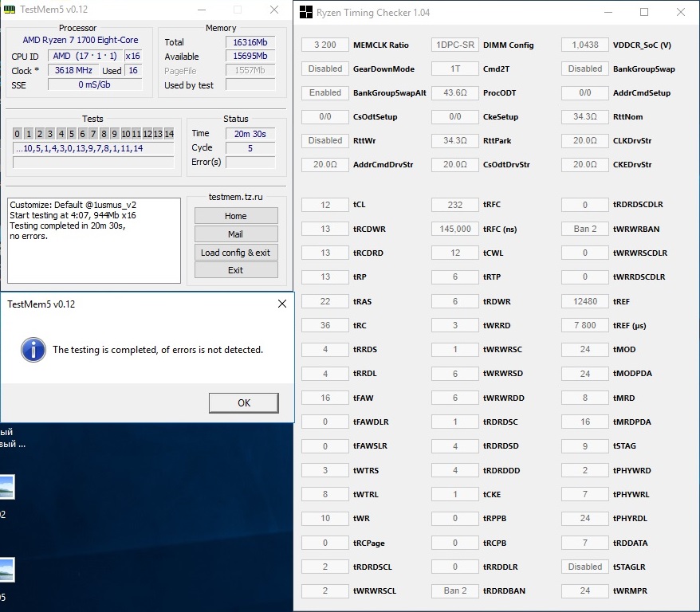
Task: Click the tCL value 12
Action: (325, 205)
